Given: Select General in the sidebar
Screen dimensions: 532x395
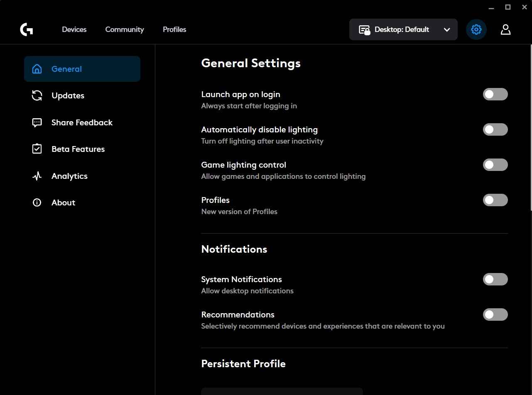Looking at the screenshot, I should point(82,69).
